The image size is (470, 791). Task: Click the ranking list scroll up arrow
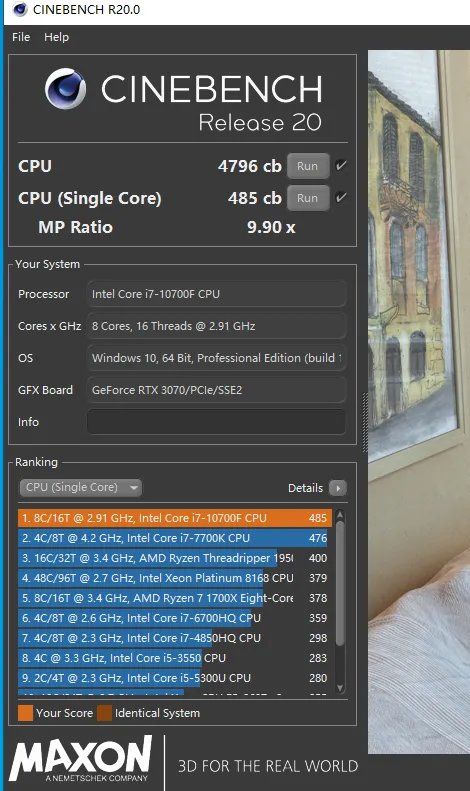pos(340,515)
